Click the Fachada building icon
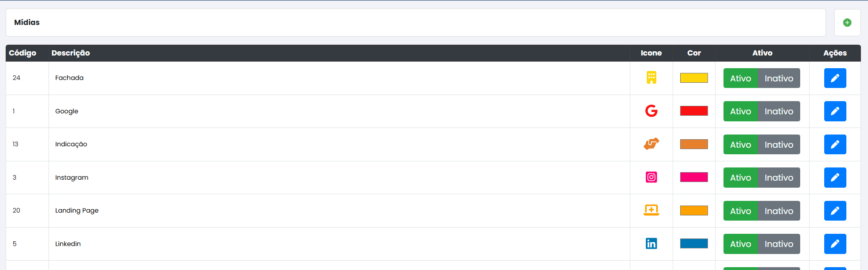The width and height of the screenshot is (868, 270). tap(651, 78)
